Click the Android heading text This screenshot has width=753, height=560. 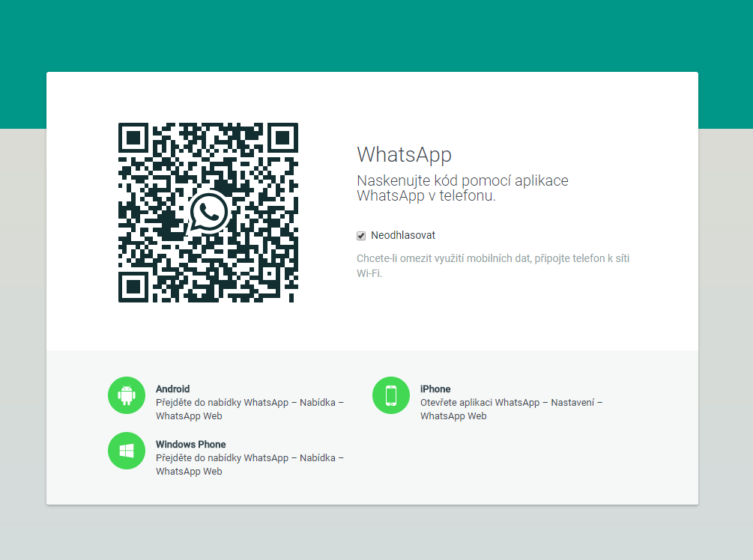pyautogui.click(x=173, y=389)
